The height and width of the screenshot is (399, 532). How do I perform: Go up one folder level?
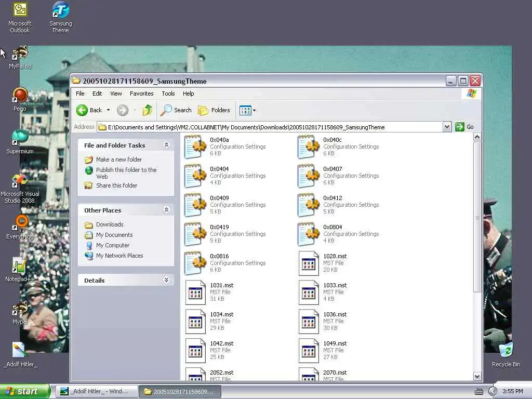coord(147,110)
